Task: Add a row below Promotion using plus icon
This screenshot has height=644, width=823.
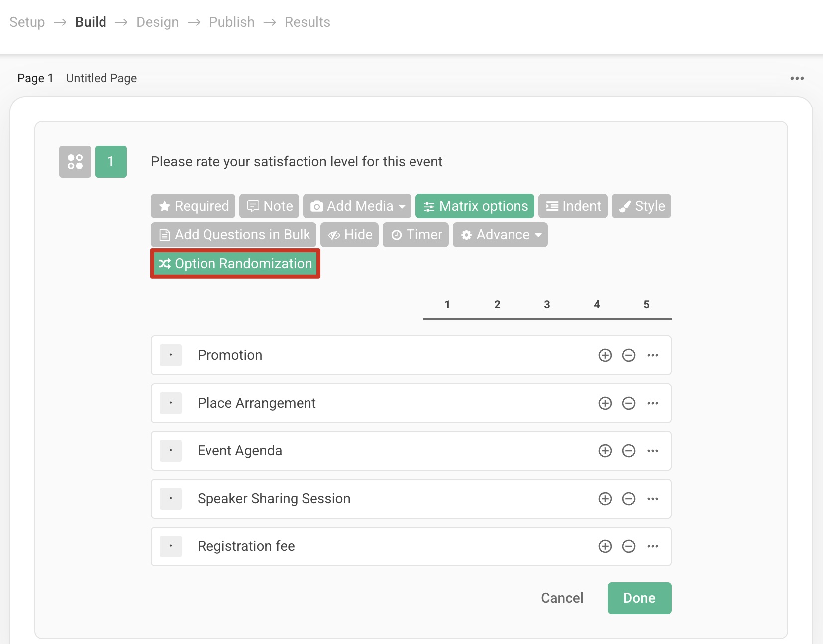Action: coord(605,355)
